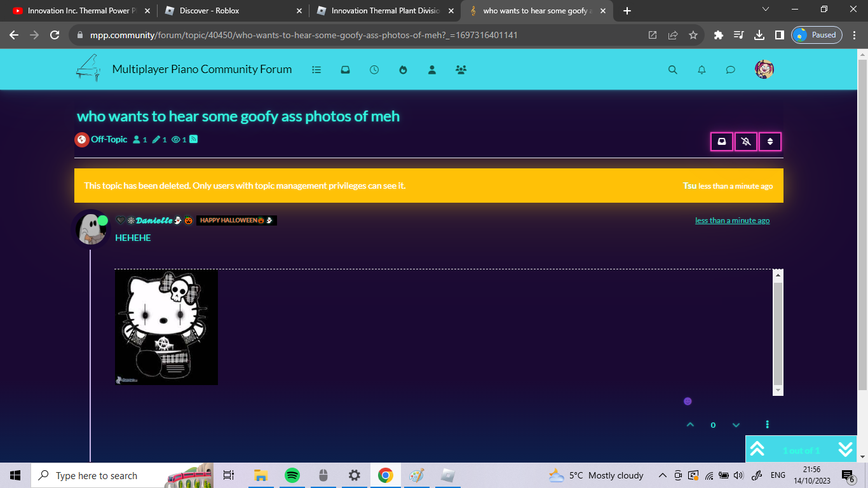Open a new browser tab
This screenshot has height=488, width=868.
(627, 11)
